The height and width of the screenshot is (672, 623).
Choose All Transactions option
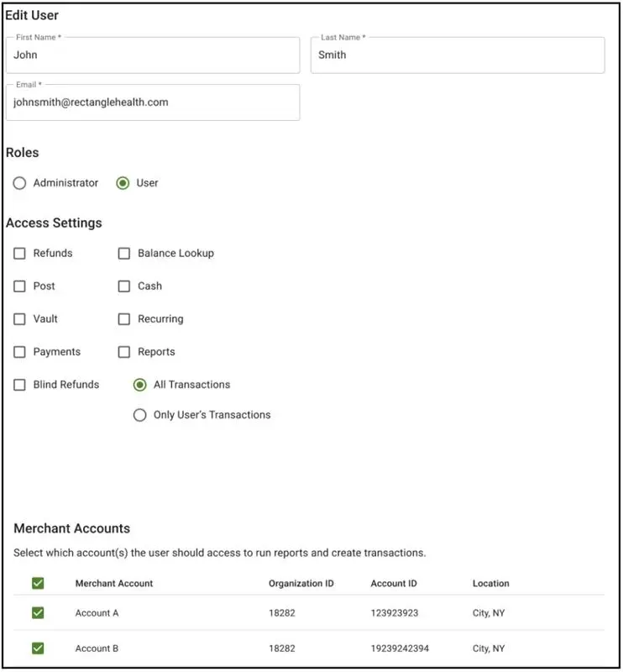140,385
